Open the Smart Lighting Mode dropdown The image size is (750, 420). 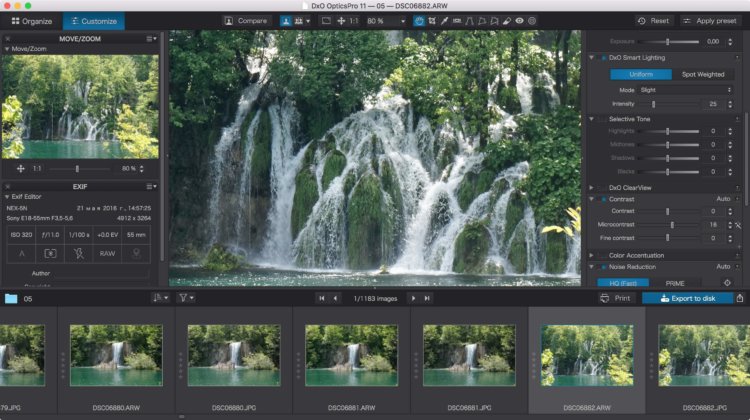pos(685,90)
